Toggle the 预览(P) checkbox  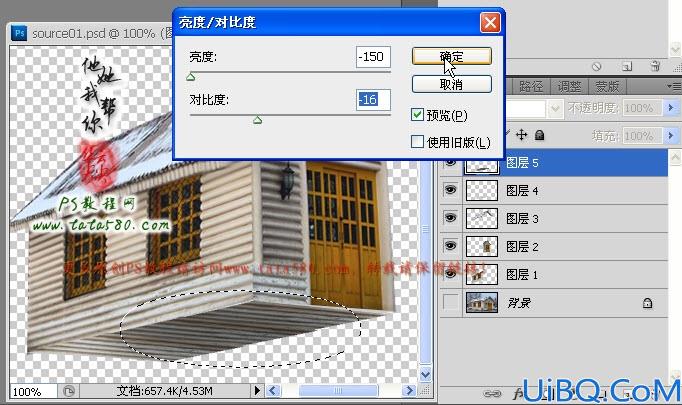click(417, 115)
